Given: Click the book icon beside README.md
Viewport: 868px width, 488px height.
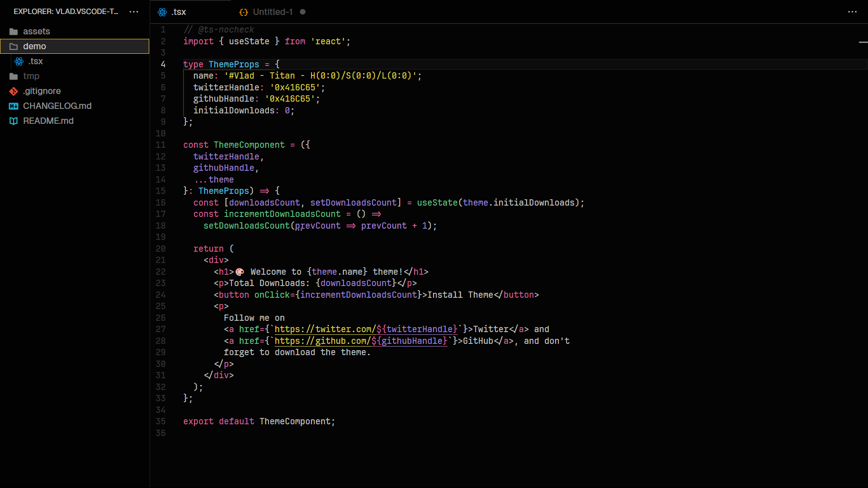Looking at the screenshot, I should (x=14, y=121).
